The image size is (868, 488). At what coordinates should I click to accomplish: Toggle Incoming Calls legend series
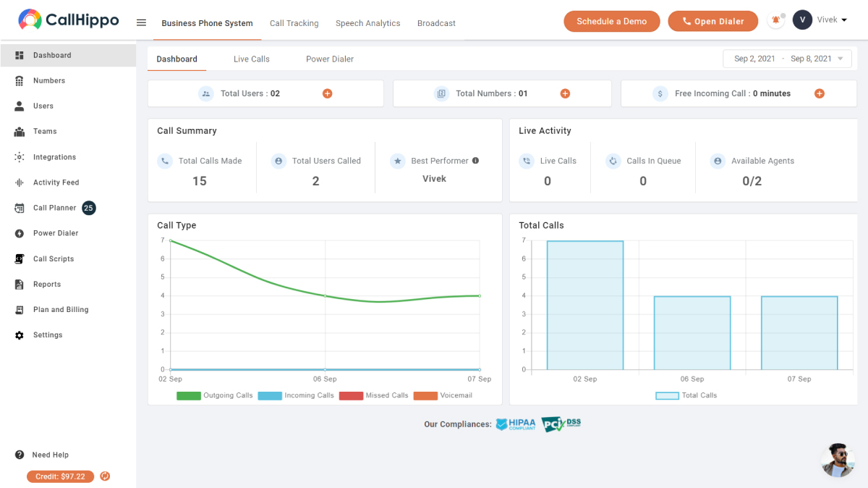tap(296, 395)
